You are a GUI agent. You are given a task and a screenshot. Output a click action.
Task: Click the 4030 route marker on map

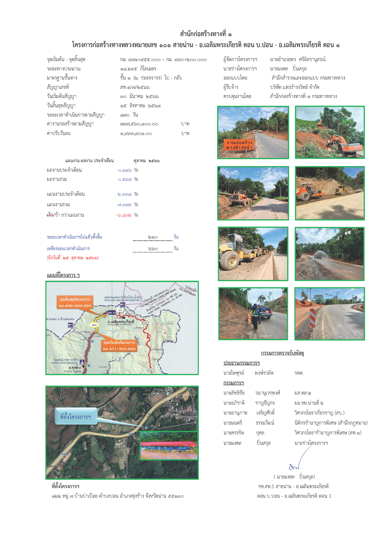coord(127,313)
